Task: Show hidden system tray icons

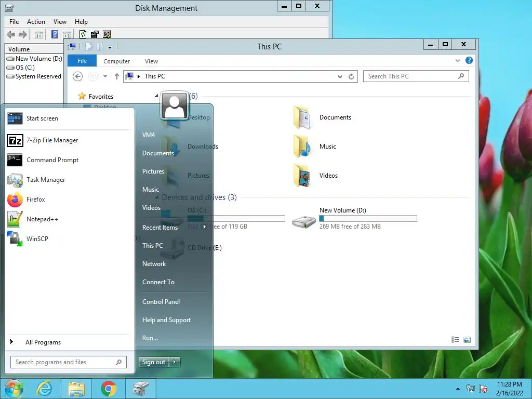Action: (x=458, y=389)
